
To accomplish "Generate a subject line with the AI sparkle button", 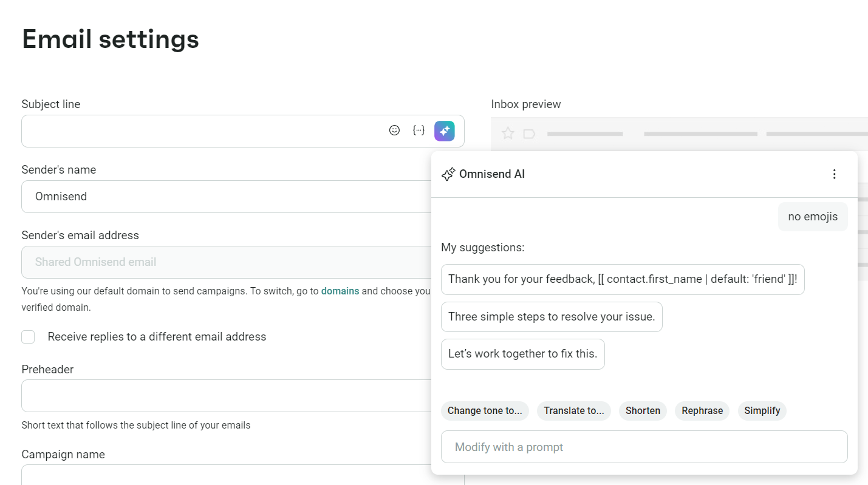I will [444, 131].
